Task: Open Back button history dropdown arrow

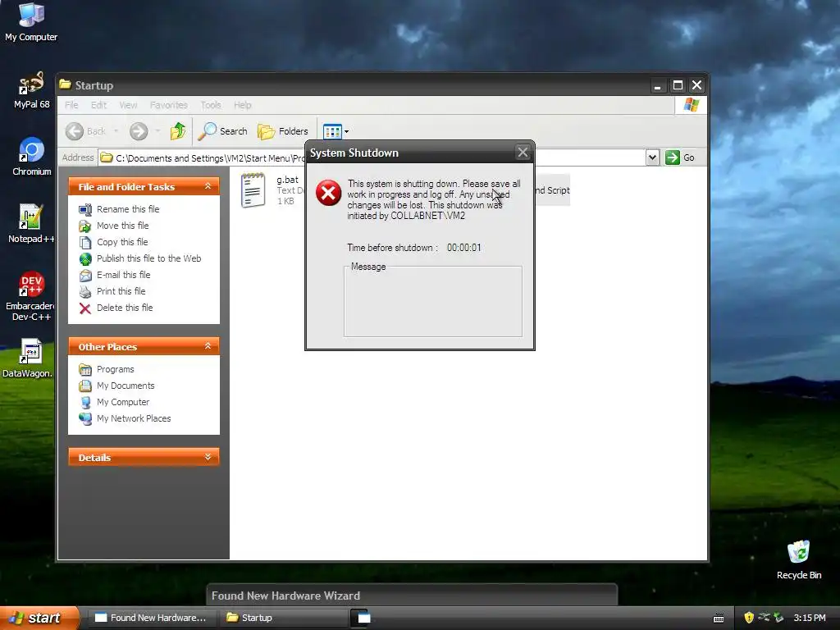Action: tap(116, 131)
